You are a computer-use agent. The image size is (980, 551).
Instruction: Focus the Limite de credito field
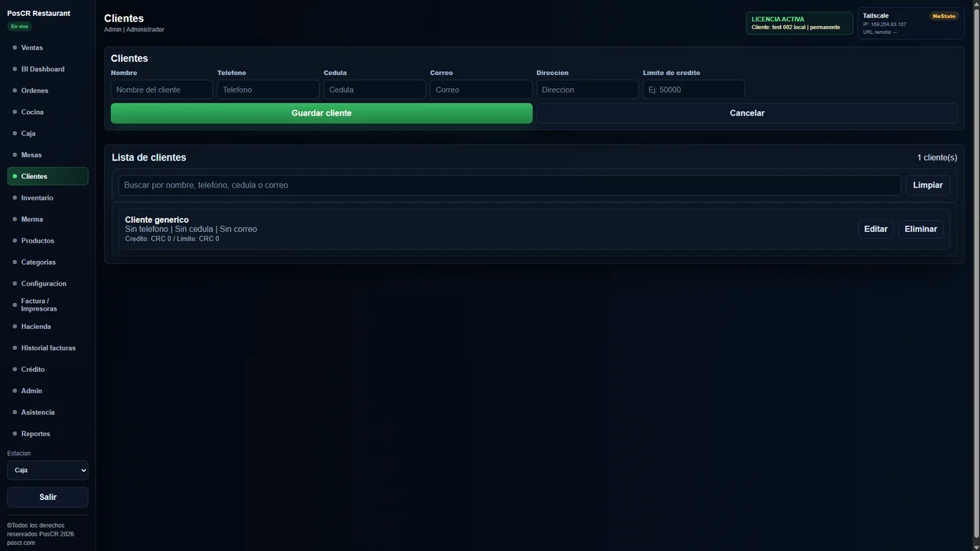click(694, 90)
